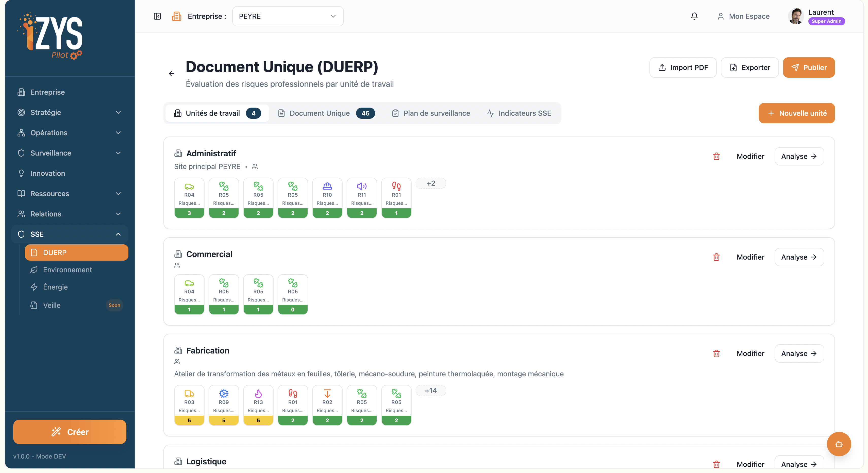This screenshot has height=473, width=868.
Task: Expand the Surveillance sidebar section
Action: [70, 153]
